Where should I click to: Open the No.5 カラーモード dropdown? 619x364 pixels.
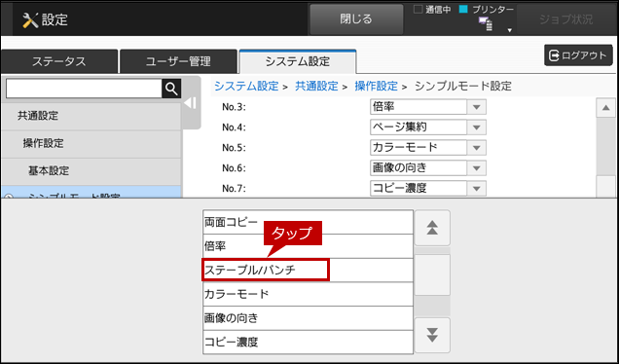tap(428, 148)
